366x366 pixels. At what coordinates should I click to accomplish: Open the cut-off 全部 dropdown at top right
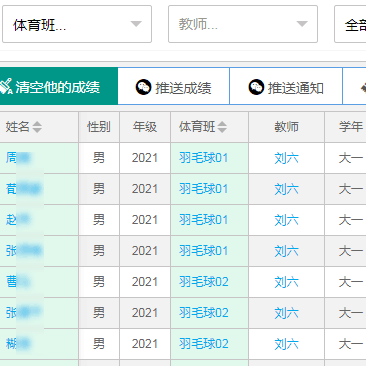350,24
